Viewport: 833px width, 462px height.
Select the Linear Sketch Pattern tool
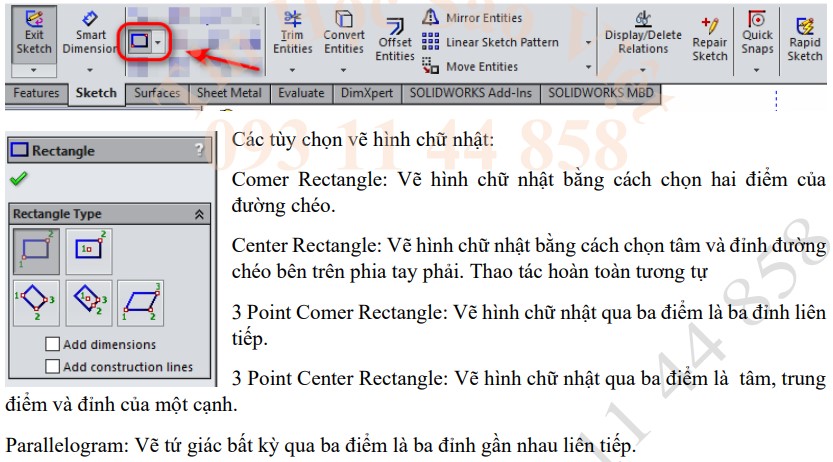(490, 42)
